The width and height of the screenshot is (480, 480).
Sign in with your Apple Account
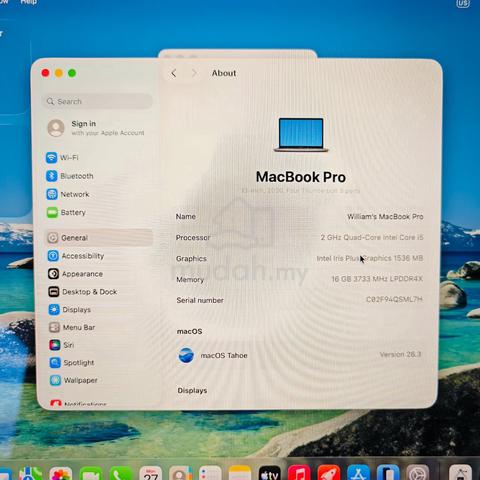97,128
